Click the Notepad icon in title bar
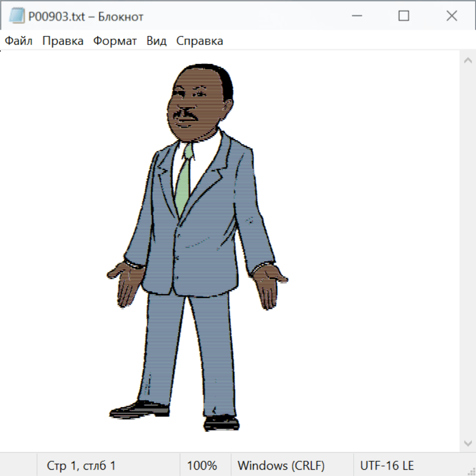The image size is (476, 476). (x=16, y=16)
